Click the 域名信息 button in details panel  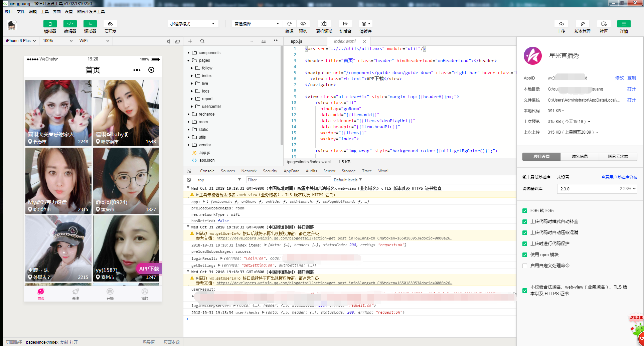[x=580, y=157]
